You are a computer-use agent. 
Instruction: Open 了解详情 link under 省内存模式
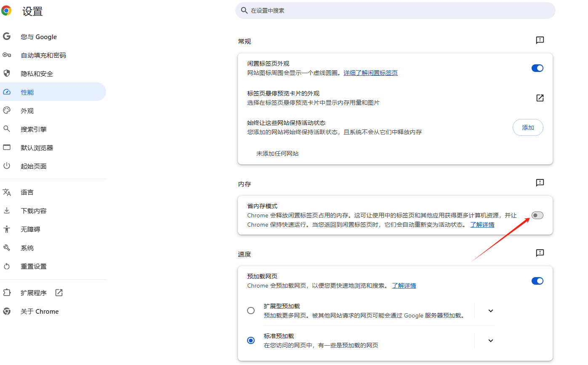coord(482,225)
